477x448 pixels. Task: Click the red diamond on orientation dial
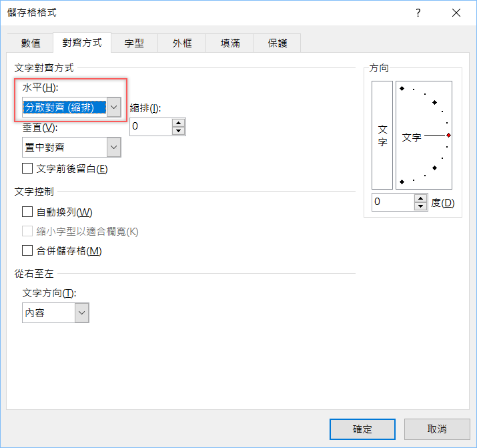point(448,136)
